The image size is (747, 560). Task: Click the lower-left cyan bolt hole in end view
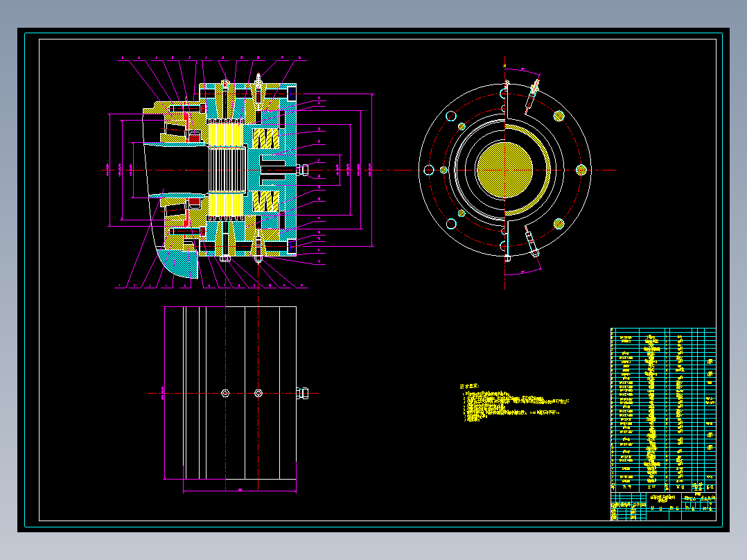[x=451, y=224]
